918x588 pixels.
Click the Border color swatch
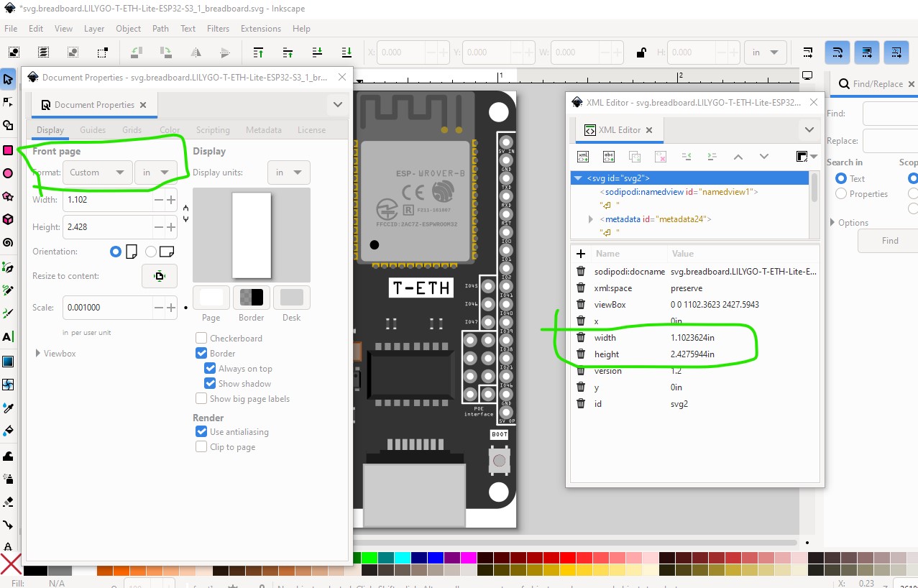click(x=252, y=298)
